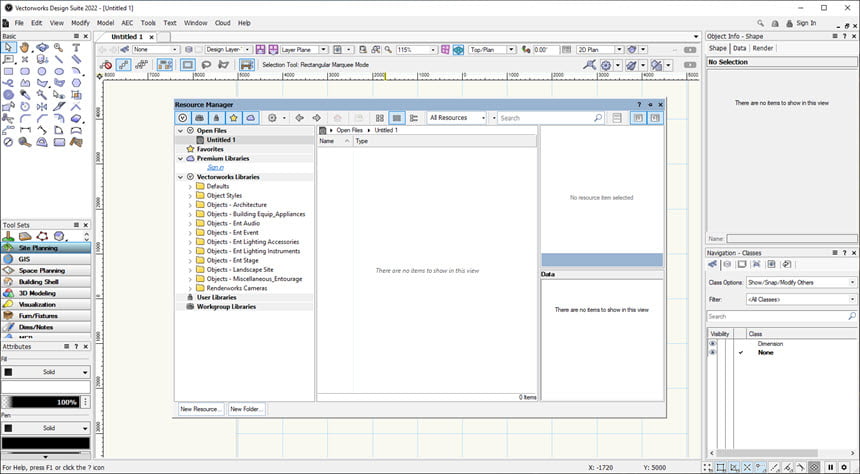Open the AEC menu

click(x=127, y=23)
